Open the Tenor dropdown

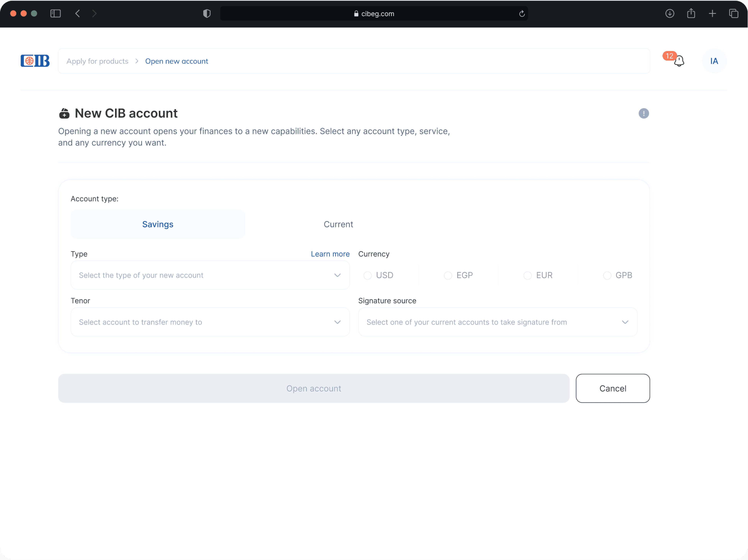coord(210,322)
